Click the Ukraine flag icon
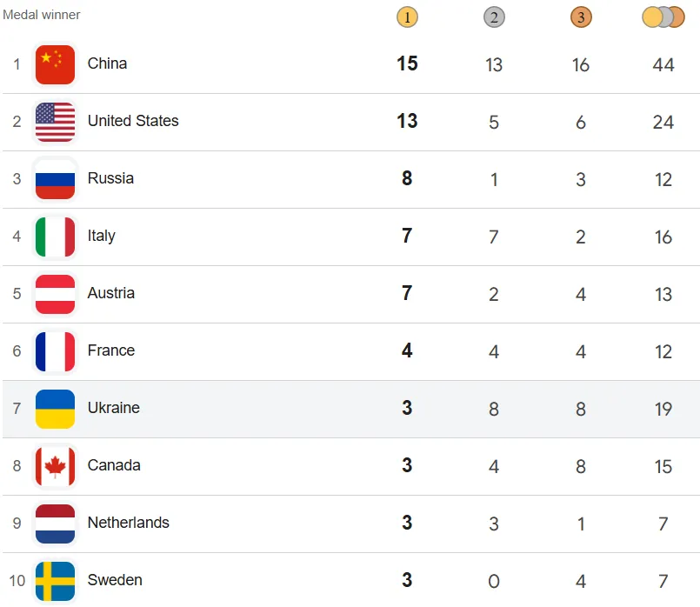The width and height of the screenshot is (700, 607). pos(55,409)
